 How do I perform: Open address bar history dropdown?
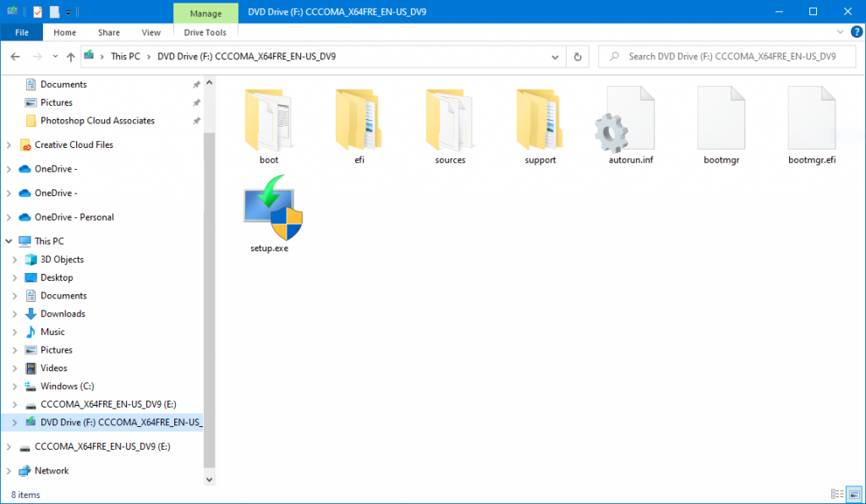point(555,57)
